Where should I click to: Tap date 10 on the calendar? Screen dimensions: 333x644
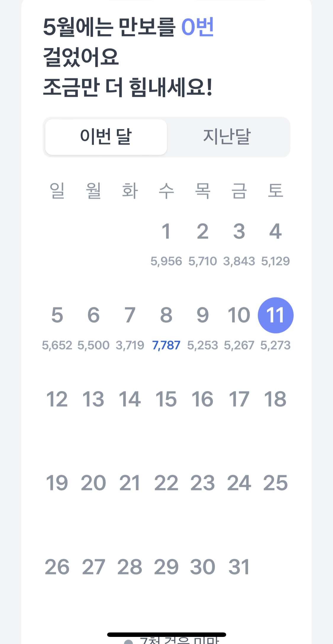pyautogui.click(x=239, y=315)
